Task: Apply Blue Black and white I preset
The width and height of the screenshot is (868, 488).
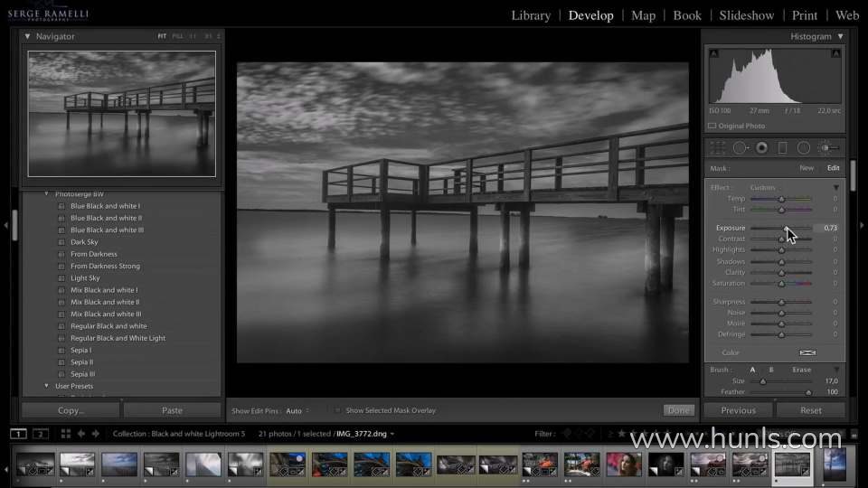Action: pos(105,206)
